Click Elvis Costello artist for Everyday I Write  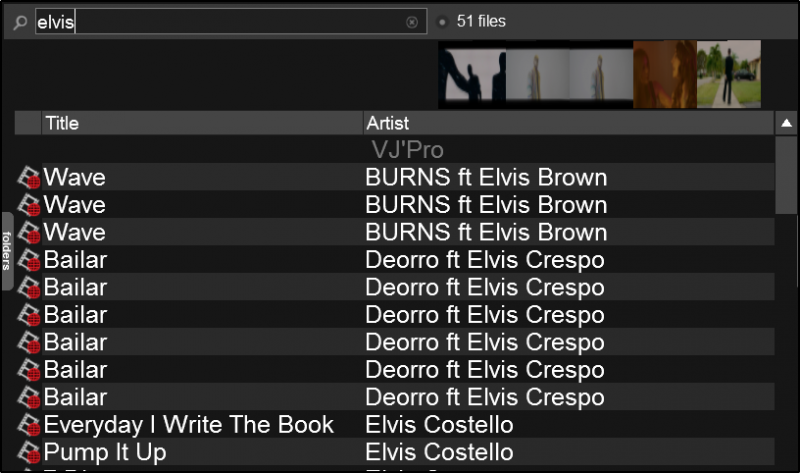[439, 425]
